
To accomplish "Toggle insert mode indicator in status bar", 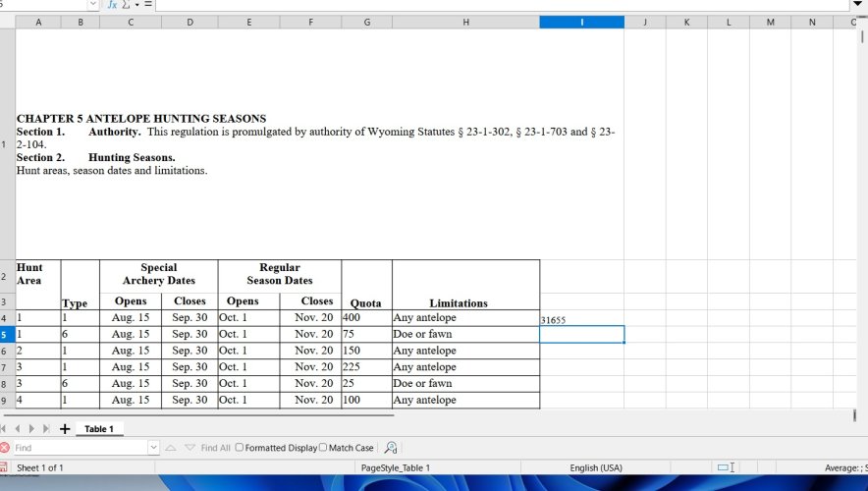I will pos(726,467).
